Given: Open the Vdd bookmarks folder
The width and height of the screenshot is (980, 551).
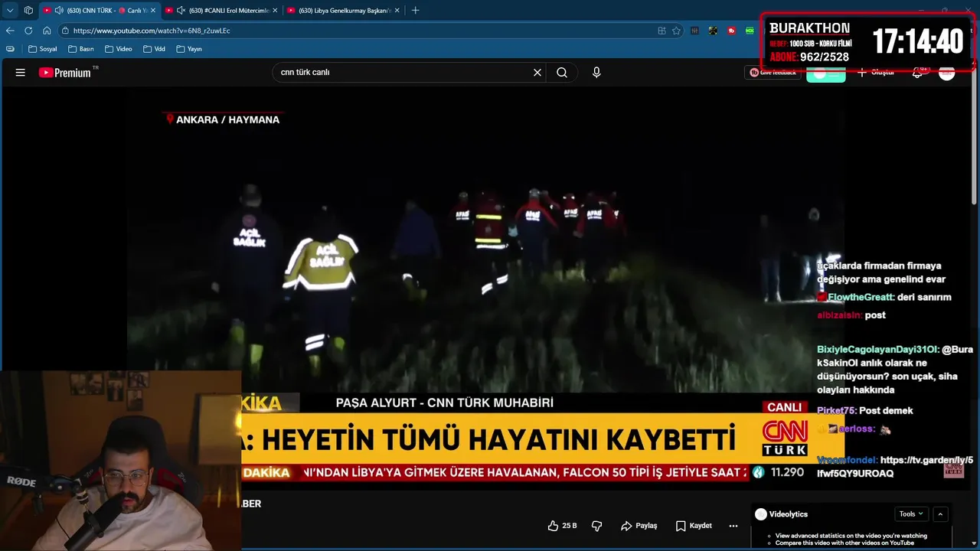Looking at the screenshot, I should point(154,49).
